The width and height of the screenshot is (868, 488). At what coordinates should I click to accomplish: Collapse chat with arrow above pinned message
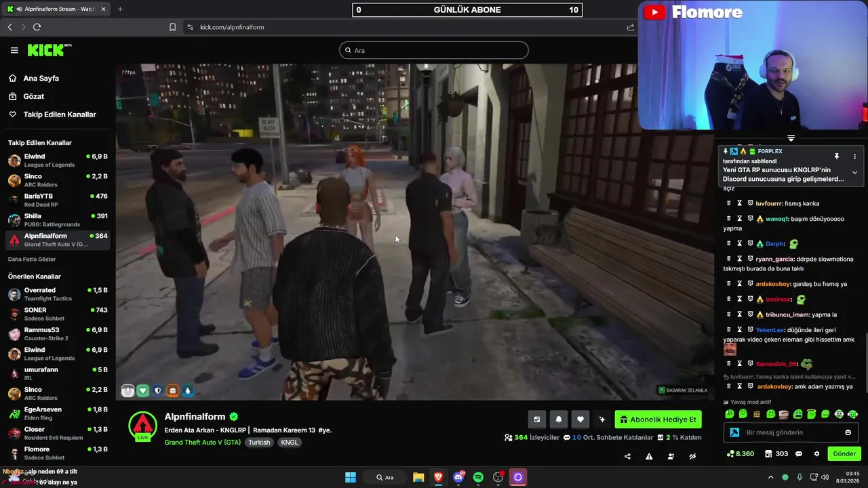791,138
